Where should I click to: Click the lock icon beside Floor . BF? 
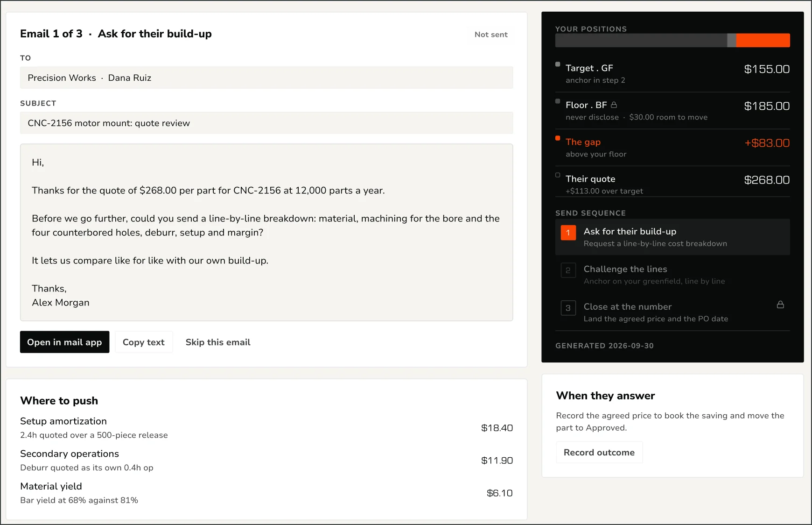coord(614,105)
